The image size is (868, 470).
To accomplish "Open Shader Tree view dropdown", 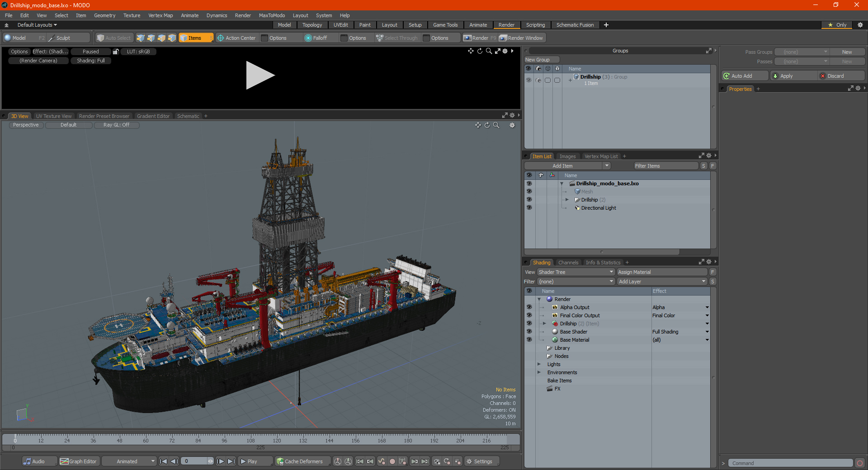I will tap(576, 272).
